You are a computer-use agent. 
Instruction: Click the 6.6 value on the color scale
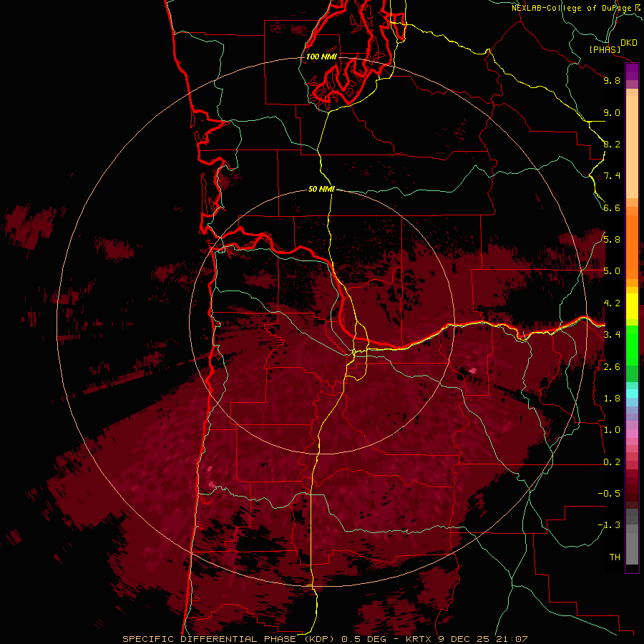pos(612,208)
